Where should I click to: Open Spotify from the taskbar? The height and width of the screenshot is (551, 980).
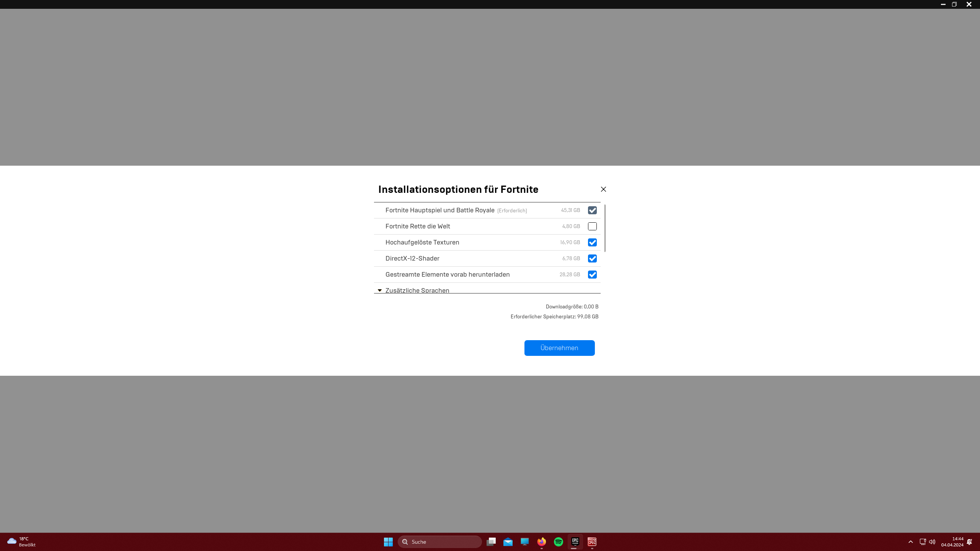(558, 542)
